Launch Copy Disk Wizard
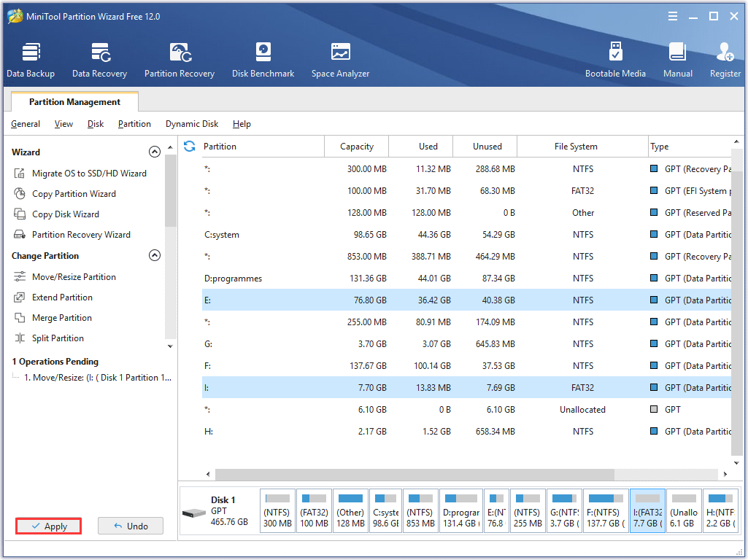The height and width of the screenshot is (560, 748). [x=56, y=214]
